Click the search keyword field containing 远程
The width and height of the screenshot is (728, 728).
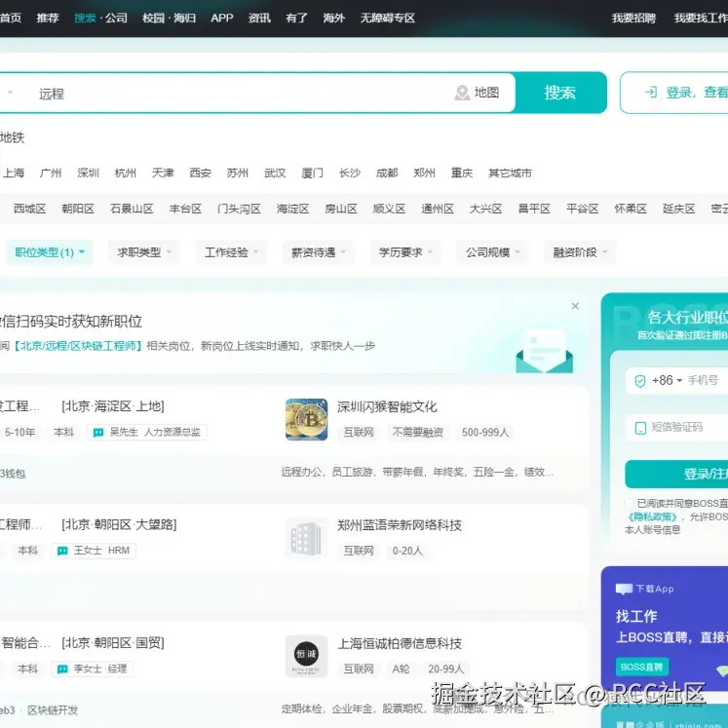[x=242, y=94]
